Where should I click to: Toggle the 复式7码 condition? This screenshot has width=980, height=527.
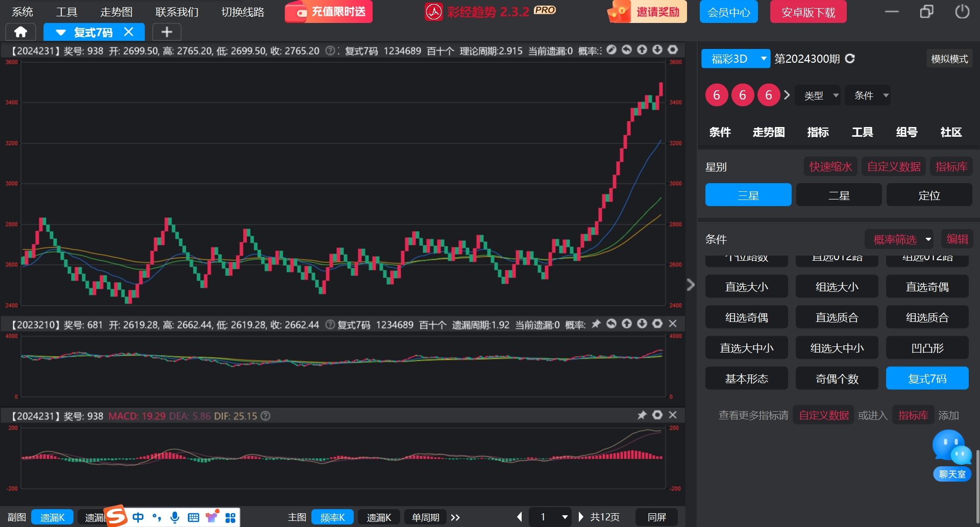tap(927, 379)
